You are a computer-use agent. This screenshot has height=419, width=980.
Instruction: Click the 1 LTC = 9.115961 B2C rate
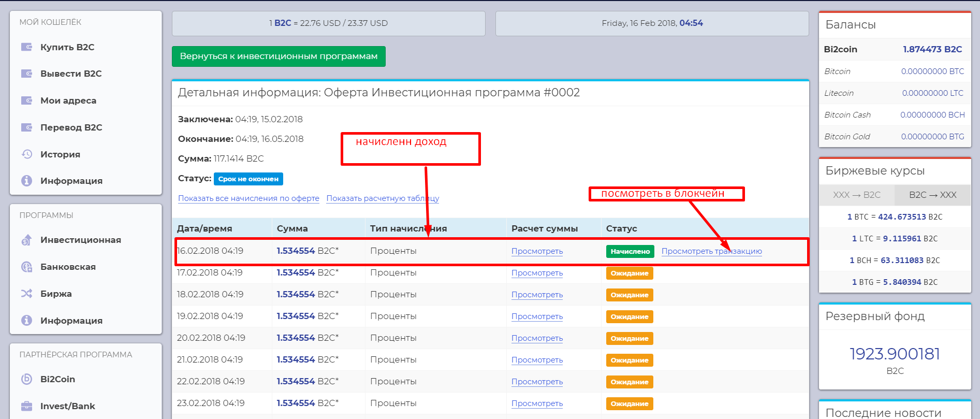click(895, 239)
